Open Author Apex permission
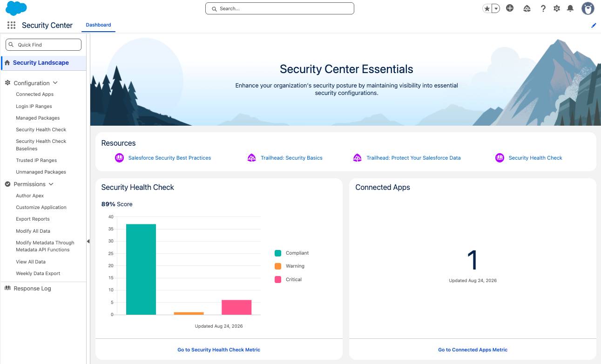 coord(30,196)
